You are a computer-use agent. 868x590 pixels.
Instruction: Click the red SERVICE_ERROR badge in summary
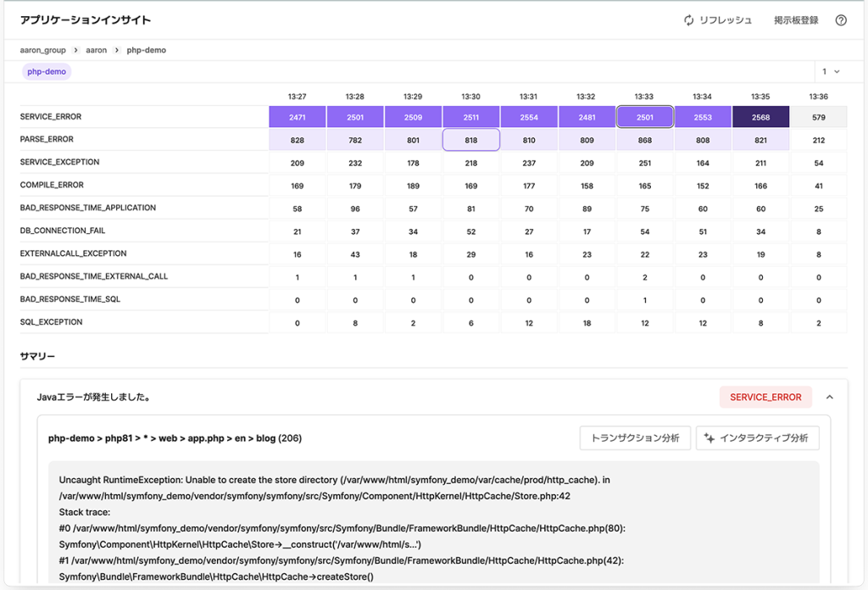pos(765,397)
